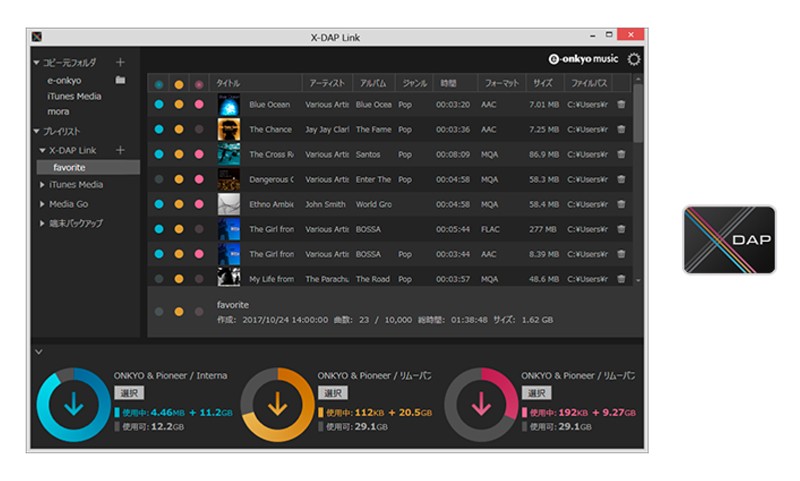Select artist cell 'John Smith'
800x481 pixels.
(326, 204)
